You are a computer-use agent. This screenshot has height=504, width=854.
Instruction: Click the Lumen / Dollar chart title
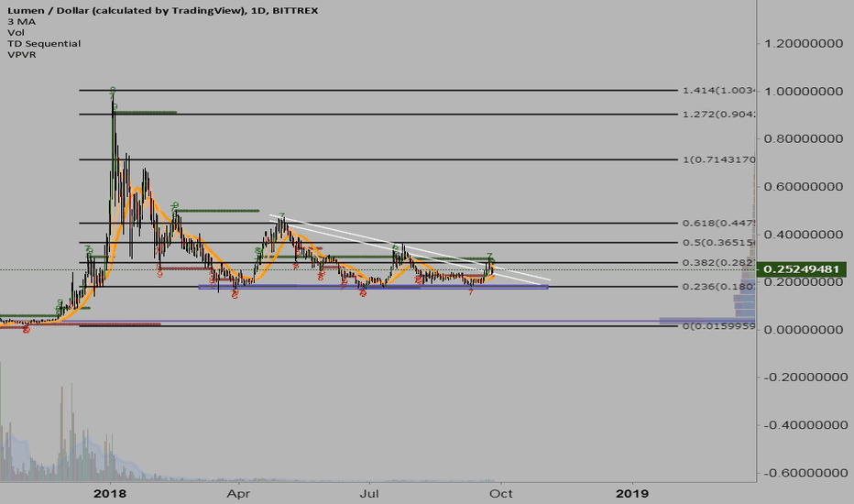[163, 10]
